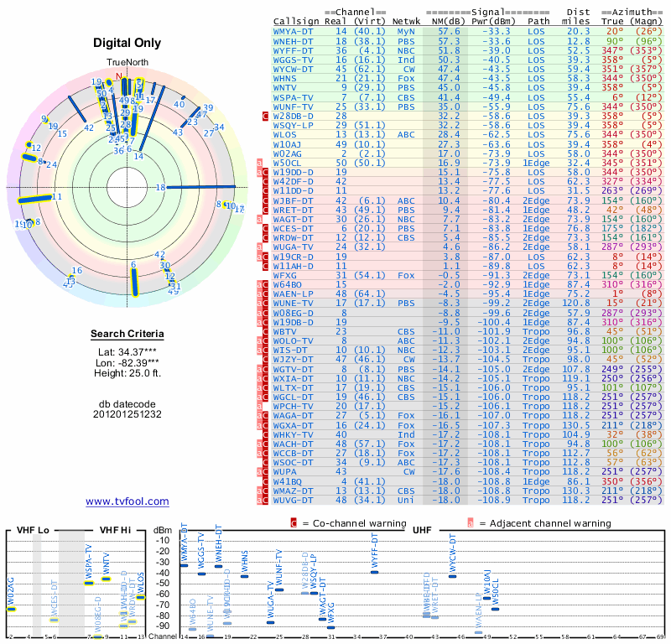Viewport: 671px width, 644px height.
Task: Click the red co-channel warning legend icon
Action: click(294, 523)
